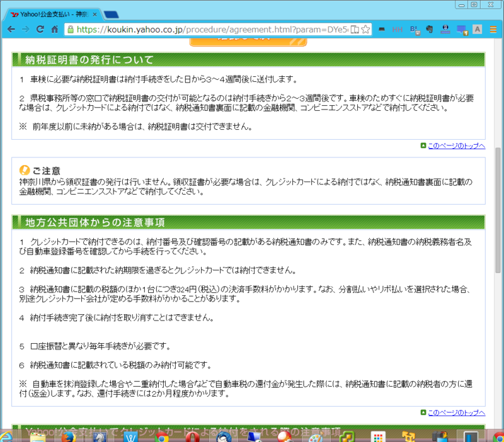
Task: Open Google Chrome from the taskbar
Action: [x=161, y=437]
